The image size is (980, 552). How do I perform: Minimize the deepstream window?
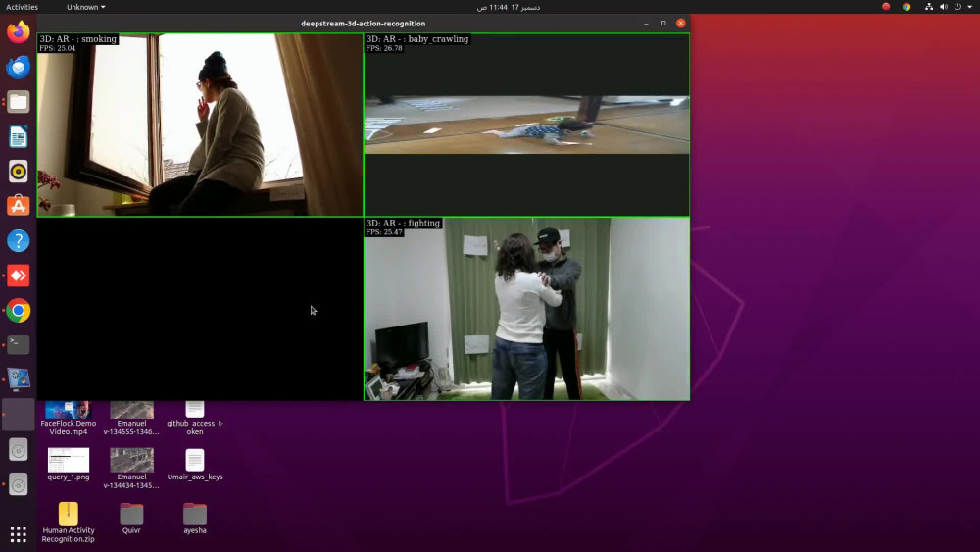coord(646,24)
